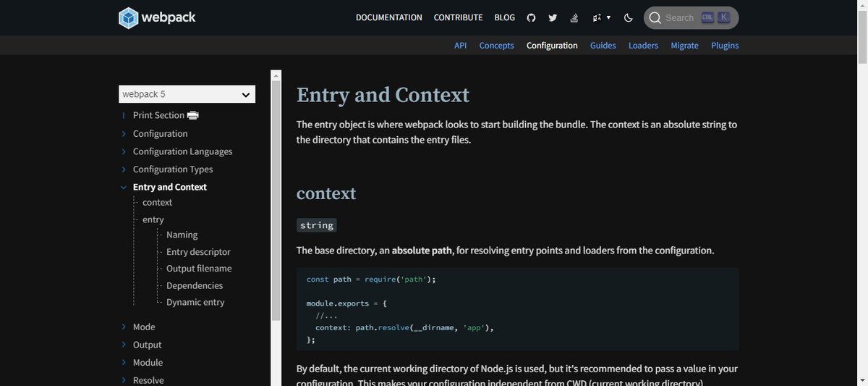Open Configuration Languages sidebar link
This screenshot has height=386, width=868.
pyautogui.click(x=182, y=151)
